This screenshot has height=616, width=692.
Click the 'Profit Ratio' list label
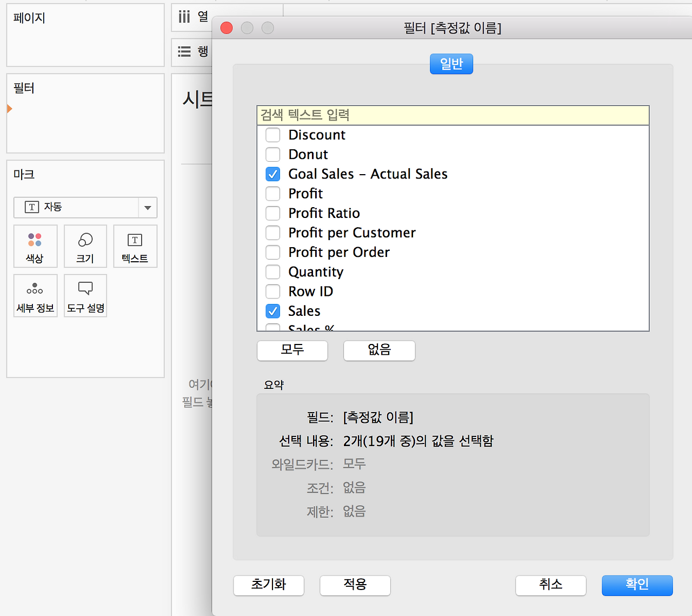point(324,213)
